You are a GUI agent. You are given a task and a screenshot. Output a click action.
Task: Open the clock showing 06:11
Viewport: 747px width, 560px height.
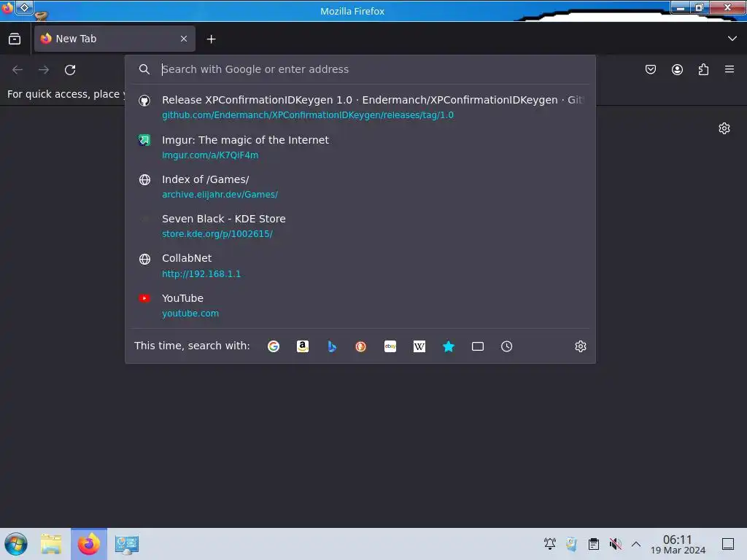tap(678, 544)
